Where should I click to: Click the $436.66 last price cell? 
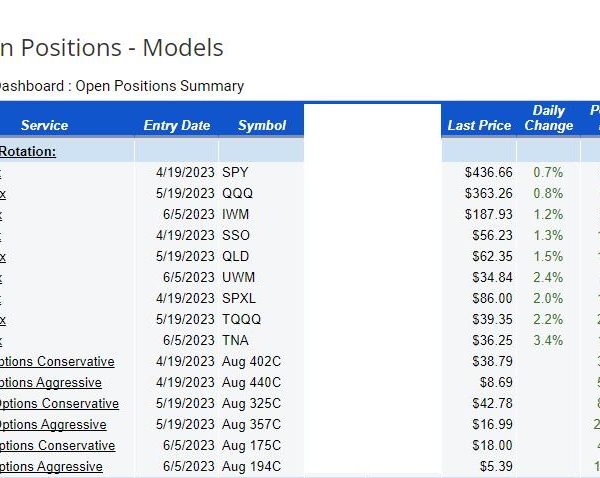point(489,173)
